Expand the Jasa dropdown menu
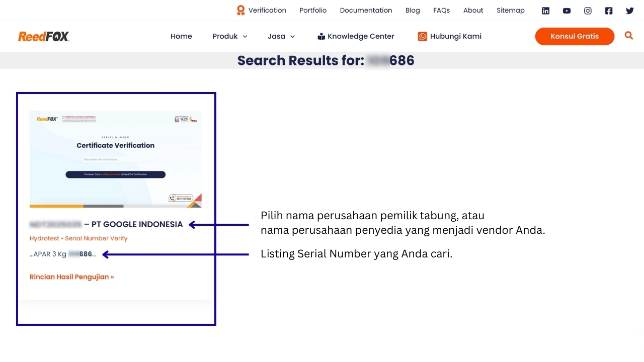 point(281,36)
